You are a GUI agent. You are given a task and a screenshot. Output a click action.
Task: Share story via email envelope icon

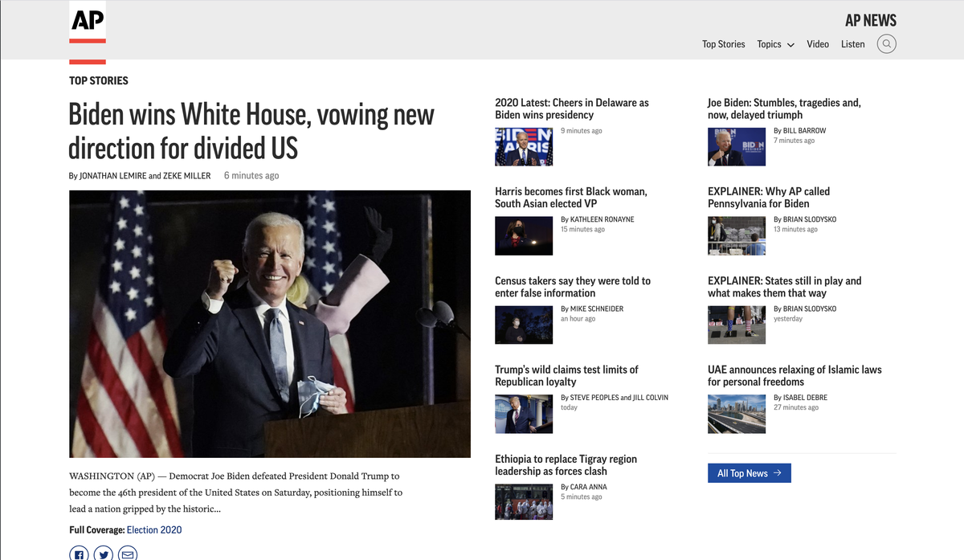pyautogui.click(x=128, y=554)
